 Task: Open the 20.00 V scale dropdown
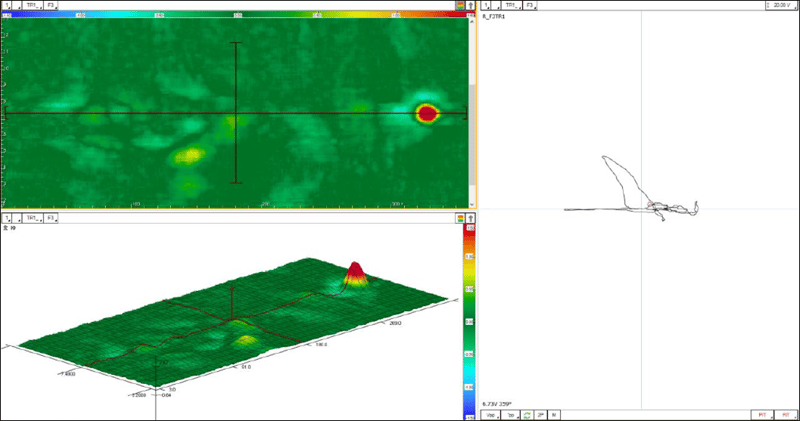click(778, 5)
